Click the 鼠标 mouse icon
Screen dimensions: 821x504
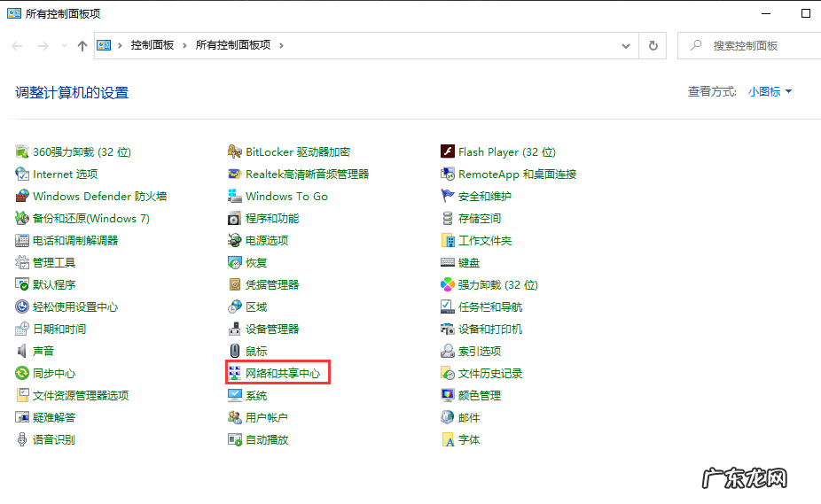click(x=235, y=351)
